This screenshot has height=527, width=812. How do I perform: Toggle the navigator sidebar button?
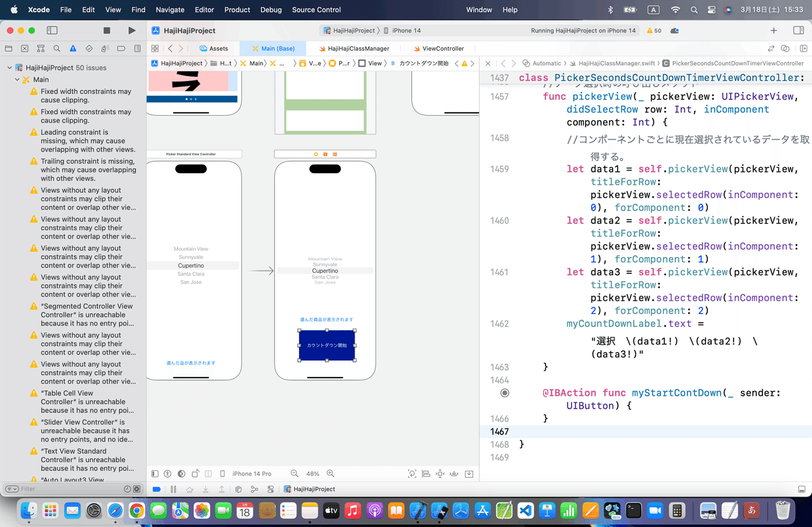click(52, 30)
